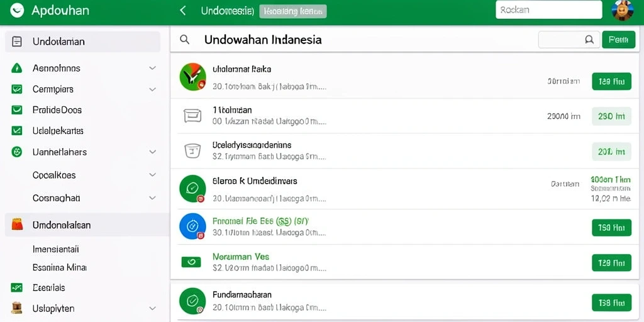Expand the Asnnohnos section

pyautogui.click(x=152, y=68)
